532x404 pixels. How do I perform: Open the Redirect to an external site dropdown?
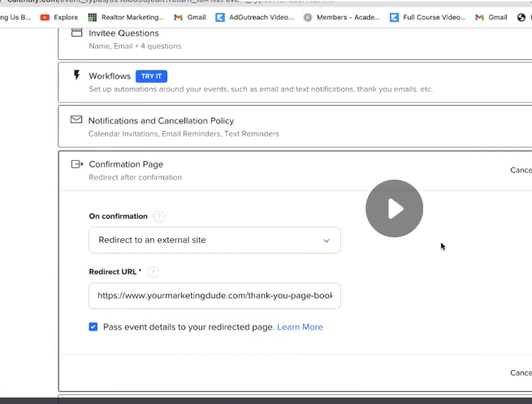[x=214, y=241]
